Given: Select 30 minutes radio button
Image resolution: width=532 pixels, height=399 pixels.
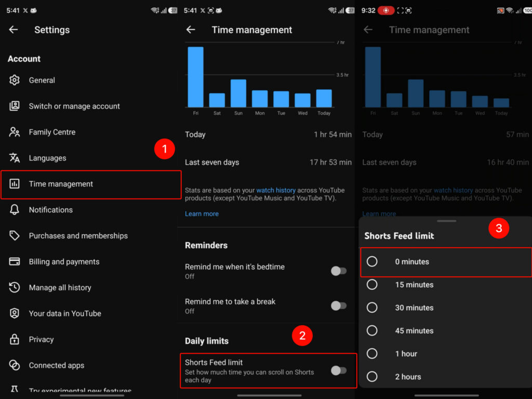Looking at the screenshot, I should [372, 308].
